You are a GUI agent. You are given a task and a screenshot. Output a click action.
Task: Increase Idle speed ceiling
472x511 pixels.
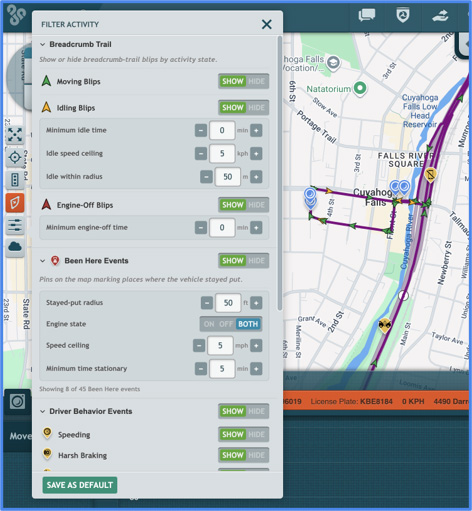[256, 154]
